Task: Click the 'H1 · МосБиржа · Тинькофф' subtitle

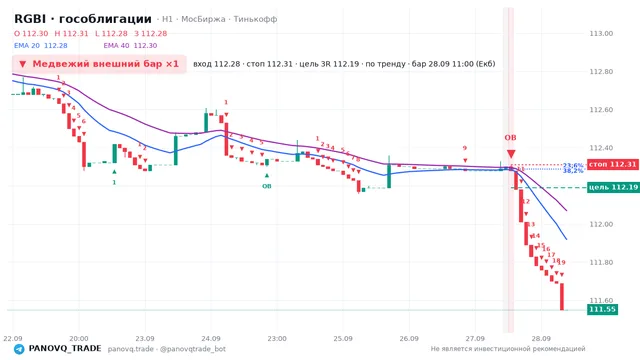Action: point(219,19)
